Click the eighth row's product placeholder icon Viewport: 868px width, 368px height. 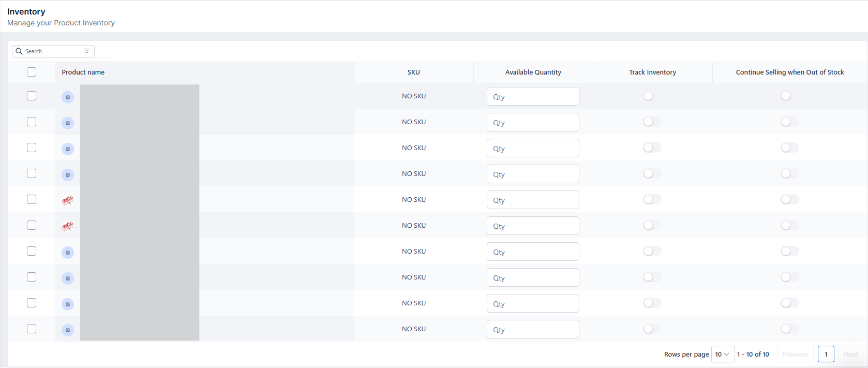tap(68, 278)
